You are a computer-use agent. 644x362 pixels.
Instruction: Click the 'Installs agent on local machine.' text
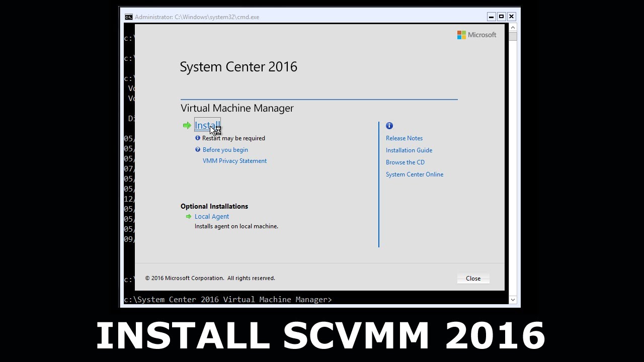pyautogui.click(x=236, y=226)
